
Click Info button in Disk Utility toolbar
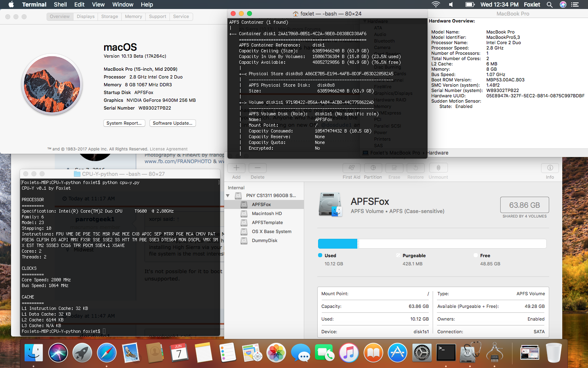point(550,171)
